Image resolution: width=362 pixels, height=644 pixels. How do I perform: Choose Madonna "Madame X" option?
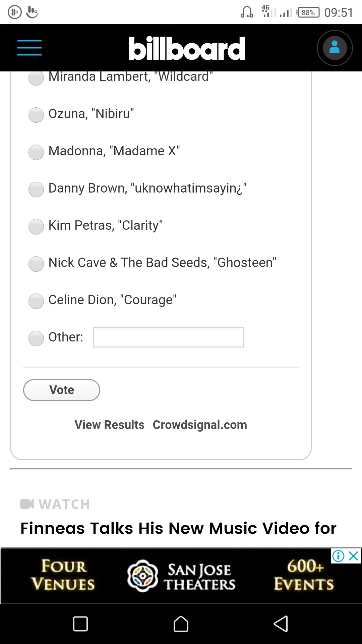(36, 152)
